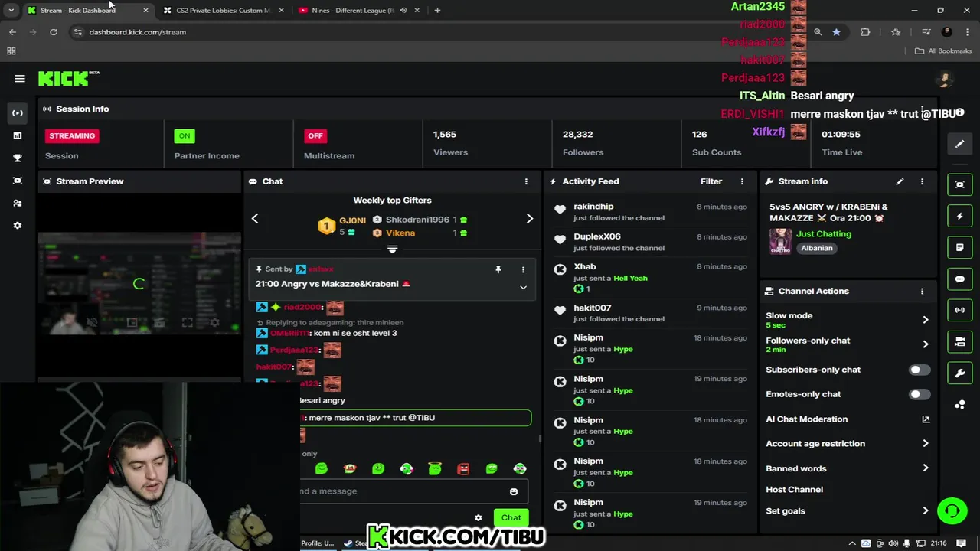Viewport: 980px width, 551px height.
Task: Open the Stream info three-dot menu
Action: (922, 181)
